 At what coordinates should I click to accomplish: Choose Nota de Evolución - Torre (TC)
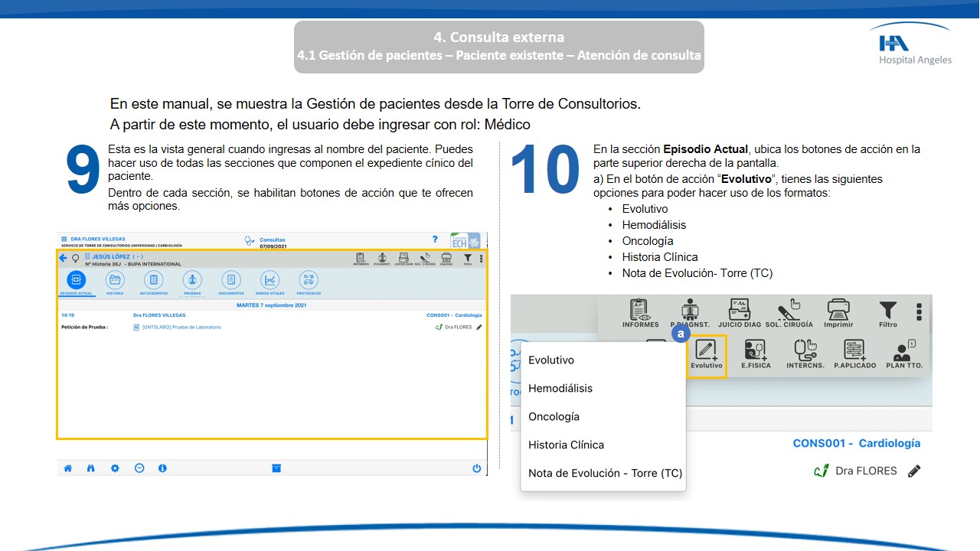click(x=605, y=473)
